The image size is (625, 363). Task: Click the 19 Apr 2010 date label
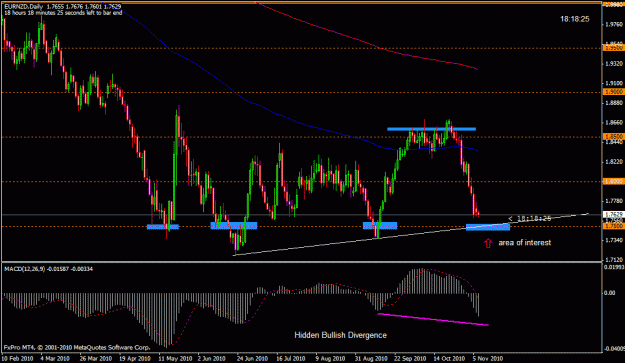[x=134, y=358]
